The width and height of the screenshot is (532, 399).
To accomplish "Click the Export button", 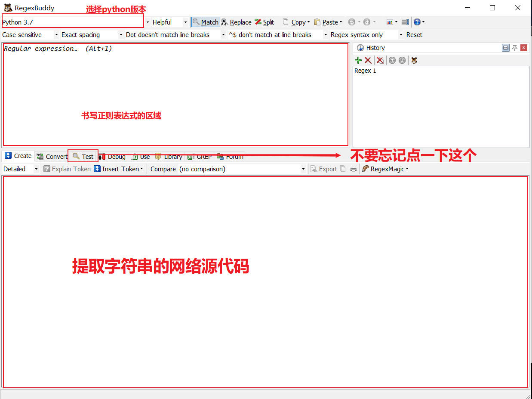I will [324, 169].
